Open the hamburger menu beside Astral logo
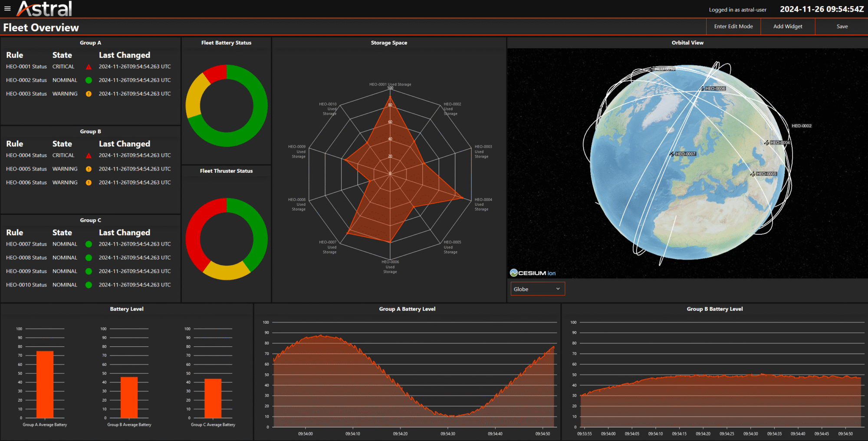 pyautogui.click(x=7, y=8)
